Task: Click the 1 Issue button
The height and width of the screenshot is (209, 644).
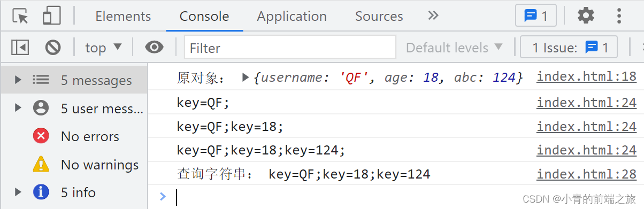Action: click(569, 48)
